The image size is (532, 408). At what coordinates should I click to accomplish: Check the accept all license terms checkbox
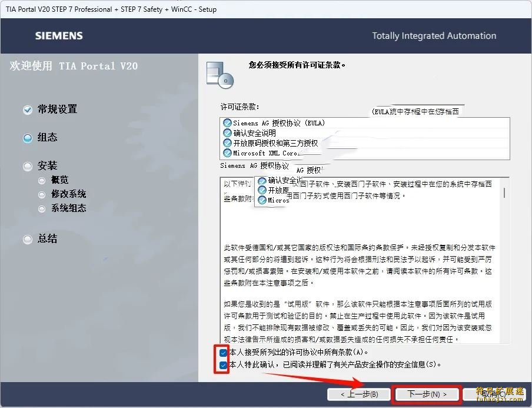pos(223,353)
